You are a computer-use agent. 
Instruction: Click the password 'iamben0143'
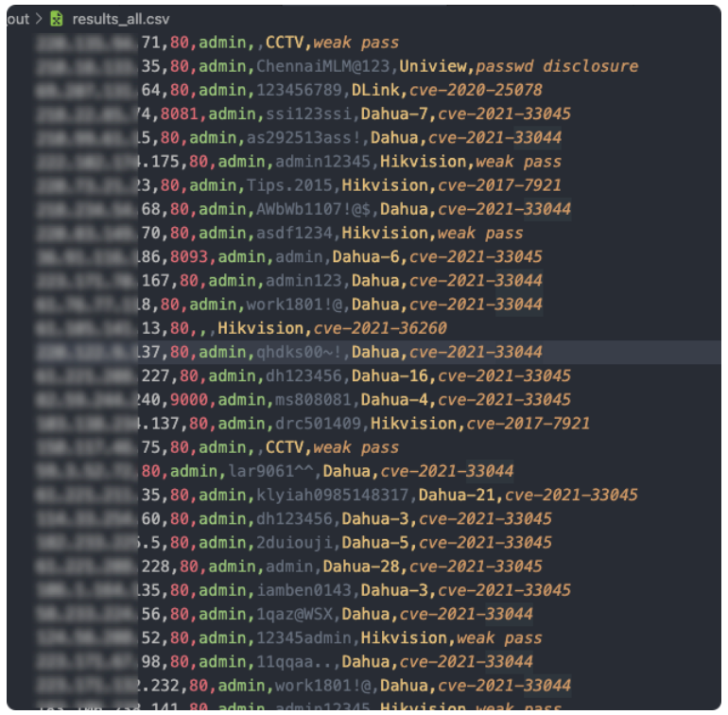click(x=303, y=590)
